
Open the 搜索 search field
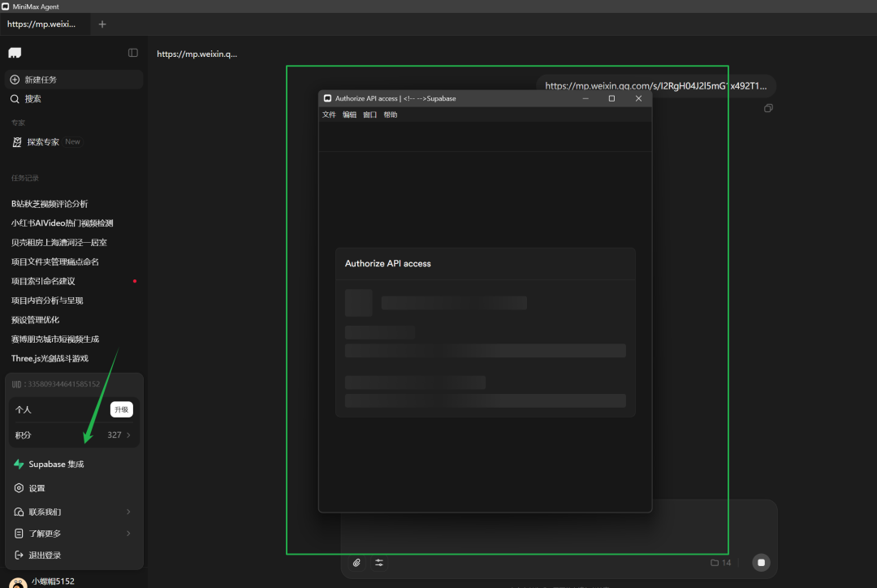click(32, 99)
